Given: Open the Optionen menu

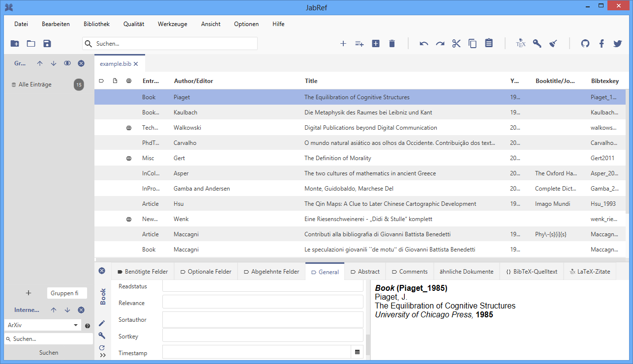Looking at the screenshot, I should (246, 24).
